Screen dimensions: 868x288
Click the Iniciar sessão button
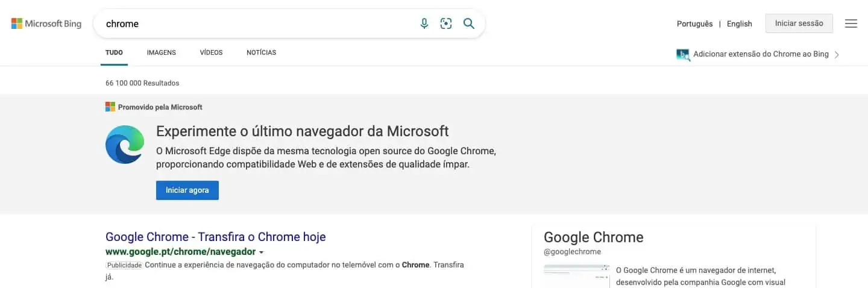pyautogui.click(x=799, y=23)
